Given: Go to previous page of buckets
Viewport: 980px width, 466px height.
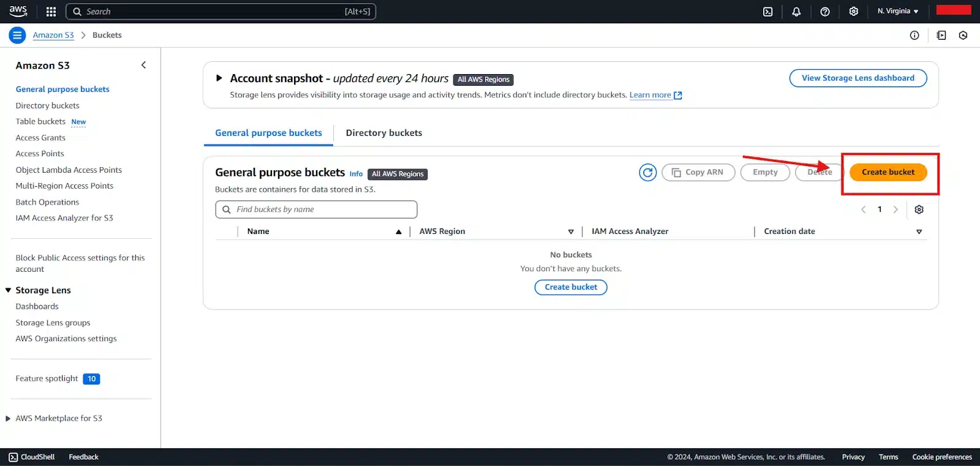Looking at the screenshot, I should pyautogui.click(x=864, y=209).
